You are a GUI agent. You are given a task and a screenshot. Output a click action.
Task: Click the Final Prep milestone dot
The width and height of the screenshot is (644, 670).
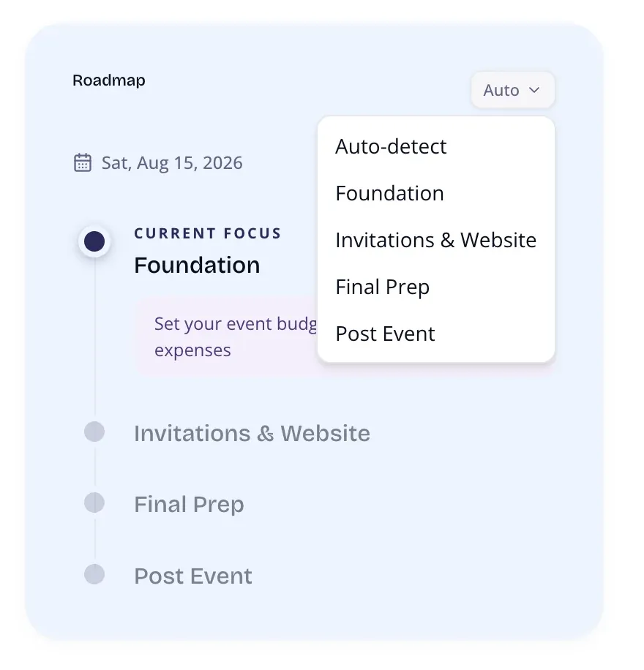coord(94,502)
